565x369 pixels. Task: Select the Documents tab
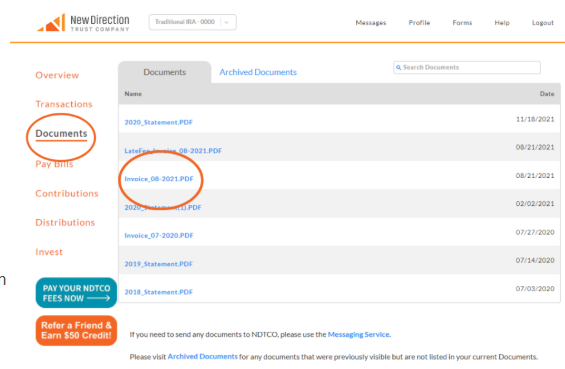click(x=165, y=72)
